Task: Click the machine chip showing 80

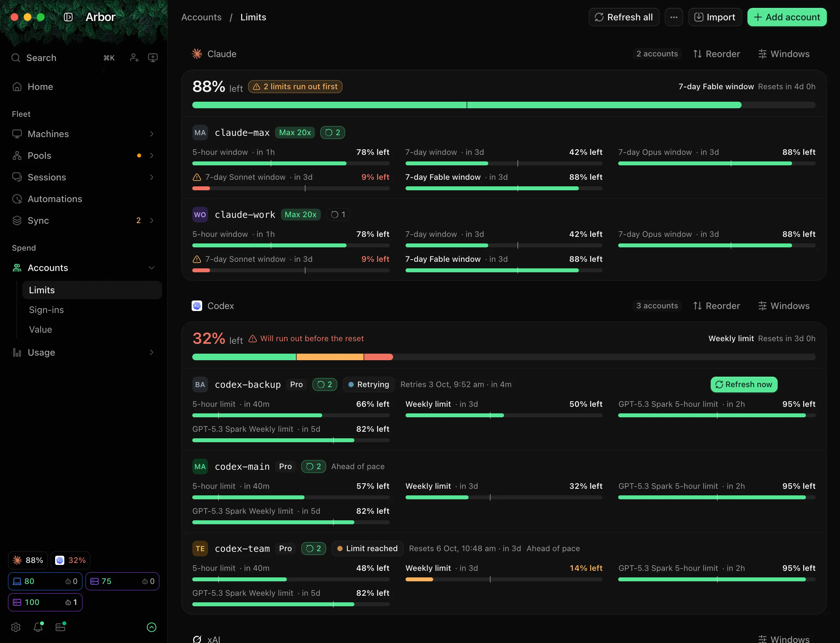Action: click(45, 581)
